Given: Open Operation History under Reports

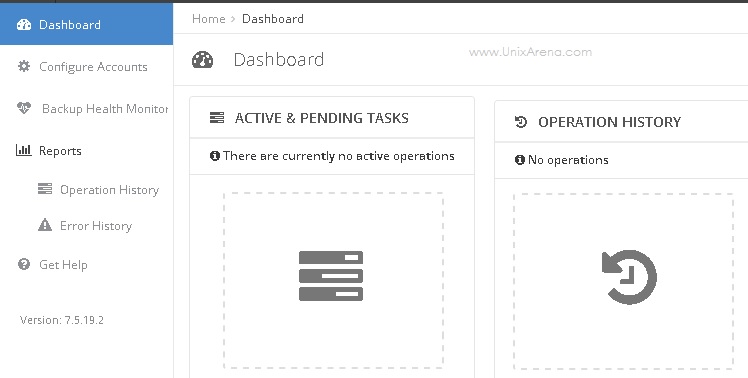Looking at the screenshot, I should [109, 190].
